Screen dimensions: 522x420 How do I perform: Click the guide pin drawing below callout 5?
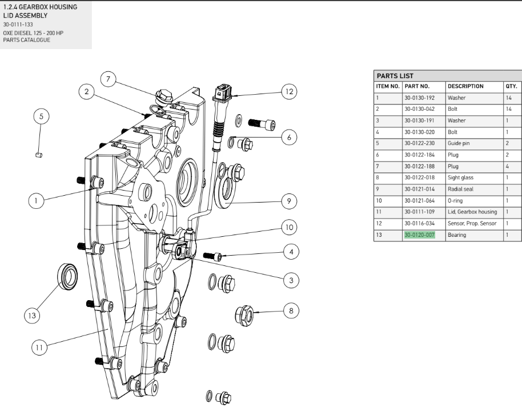(x=39, y=155)
